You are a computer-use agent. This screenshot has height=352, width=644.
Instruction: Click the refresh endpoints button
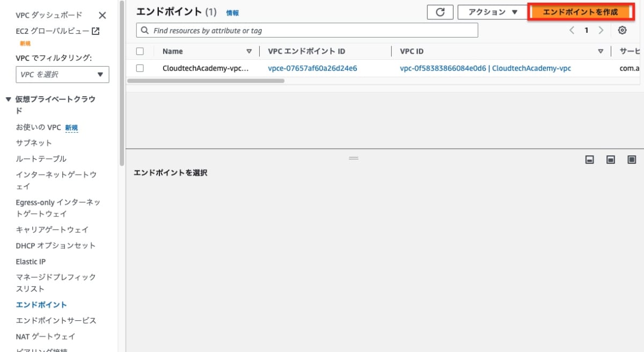441,12
